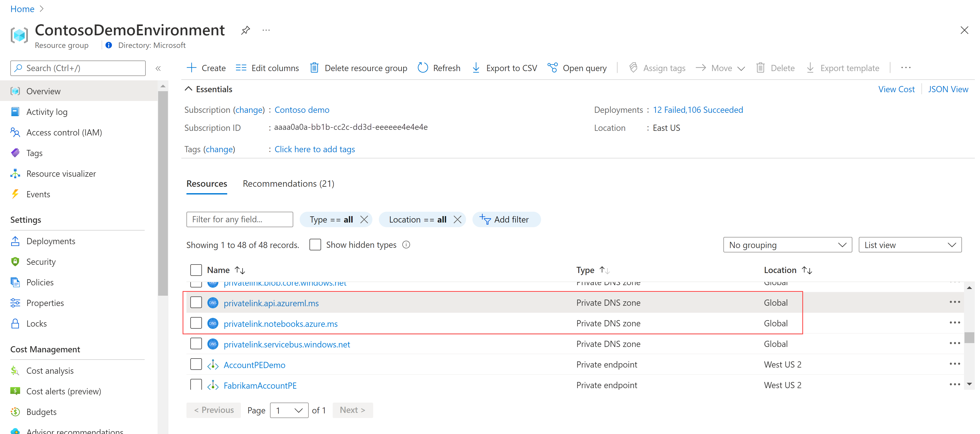The width and height of the screenshot is (980, 434).
Task: Click the Refresh icon in toolbar
Action: pyautogui.click(x=423, y=68)
